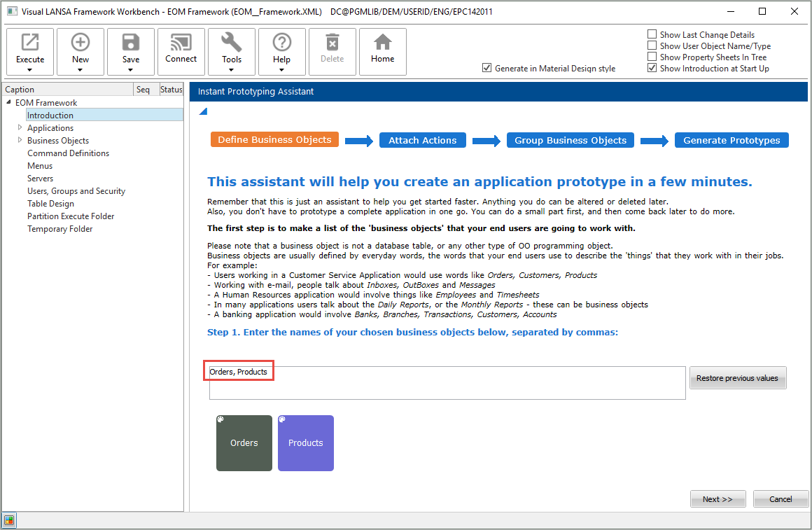Click the Delete trash icon
The height and width of the screenshot is (530, 812).
(x=332, y=42)
